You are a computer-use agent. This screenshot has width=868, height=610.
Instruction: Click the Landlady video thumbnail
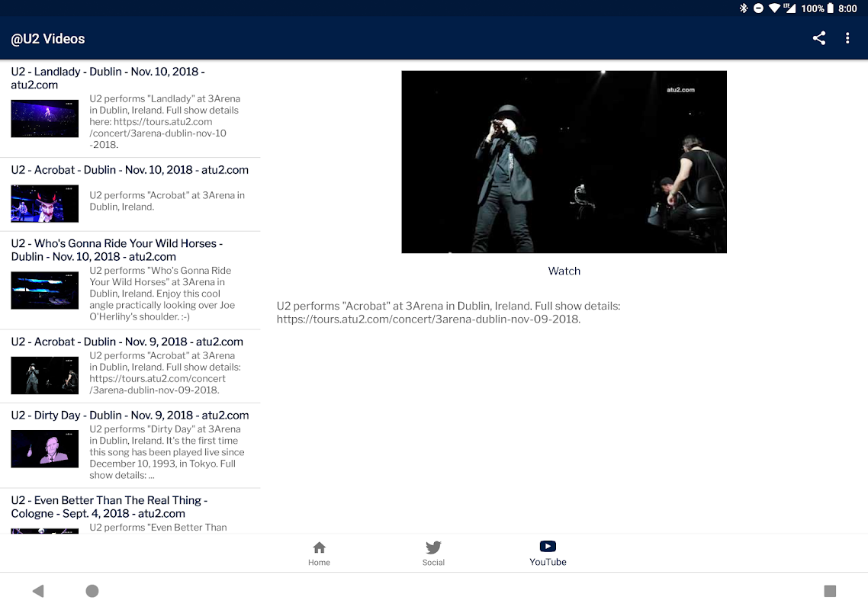point(45,118)
